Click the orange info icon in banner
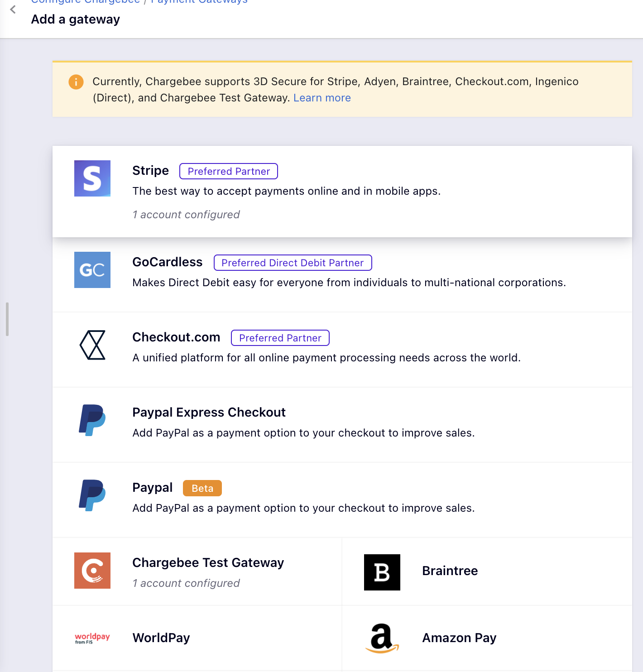This screenshot has height=672, width=643. (76, 82)
